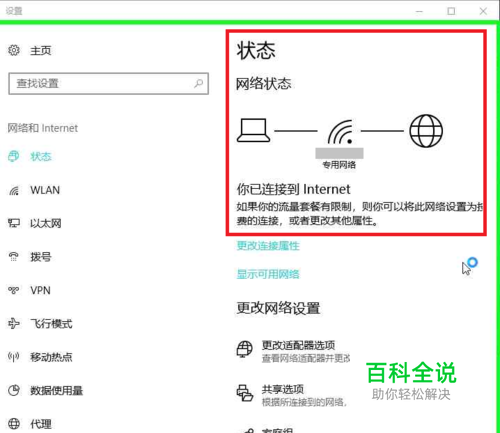Click the Wi-Fi signal icon in diagram
Viewport: 500px width, 433px height.
[x=340, y=132]
